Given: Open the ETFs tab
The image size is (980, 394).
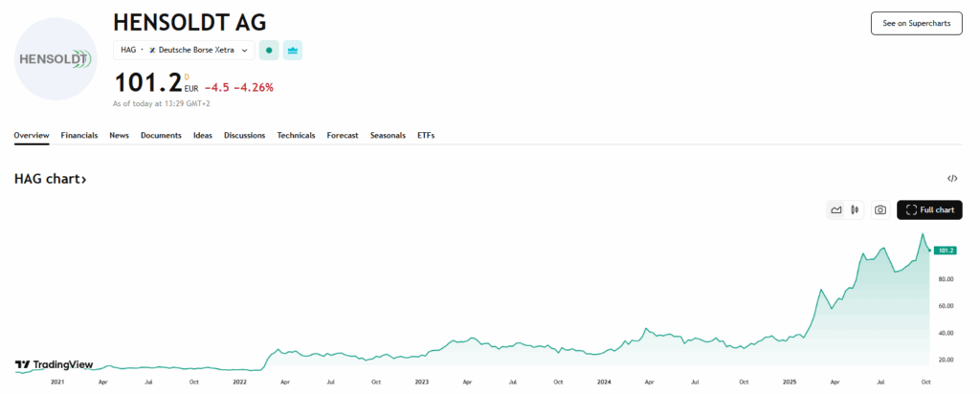Looking at the screenshot, I should tap(426, 136).
